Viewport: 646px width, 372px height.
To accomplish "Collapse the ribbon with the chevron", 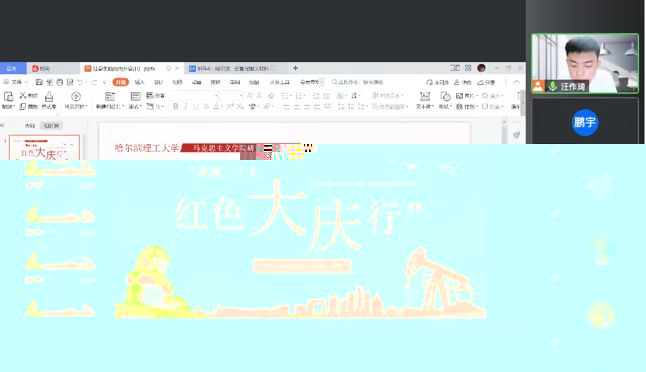I will coord(516,82).
